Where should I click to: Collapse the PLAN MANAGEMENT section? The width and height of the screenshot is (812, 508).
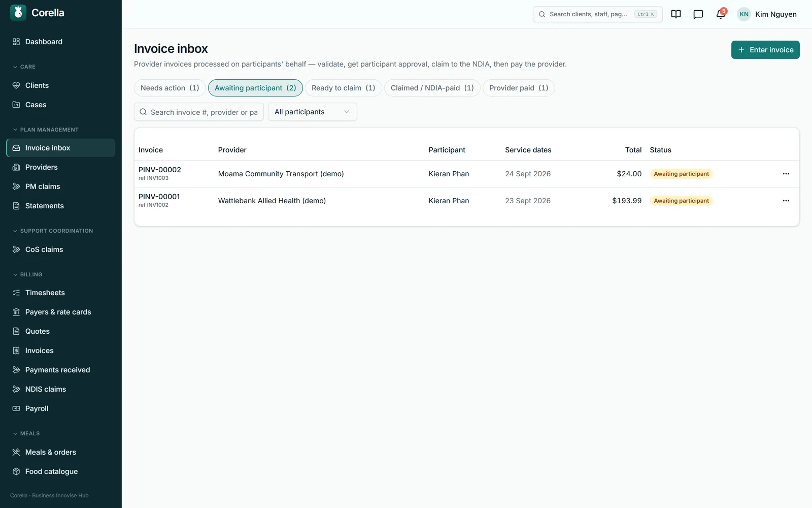pos(46,130)
